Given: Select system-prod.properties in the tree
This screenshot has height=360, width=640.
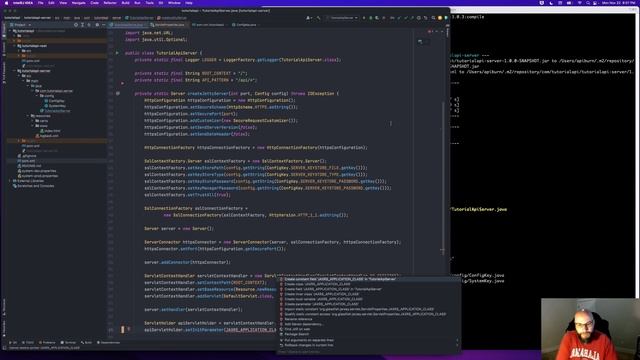Looking at the screenshot, I should (38, 176).
